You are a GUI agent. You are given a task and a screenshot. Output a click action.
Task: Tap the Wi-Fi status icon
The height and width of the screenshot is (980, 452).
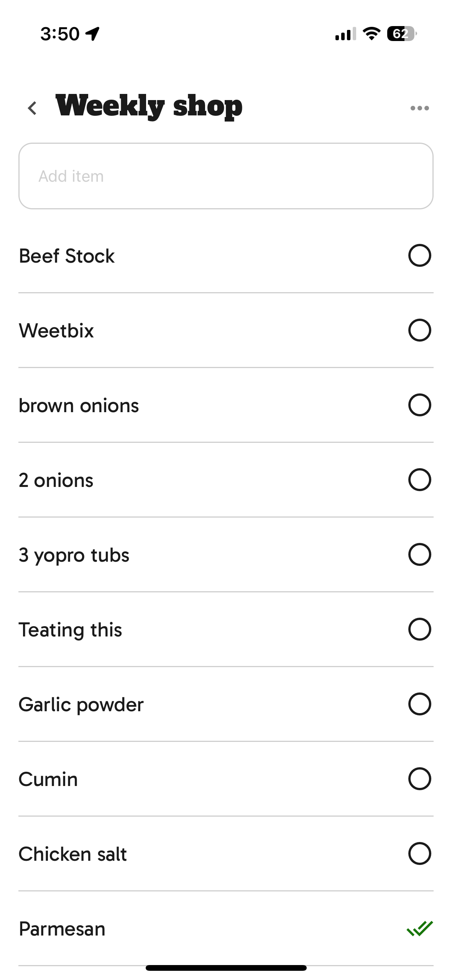click(371, 34)
